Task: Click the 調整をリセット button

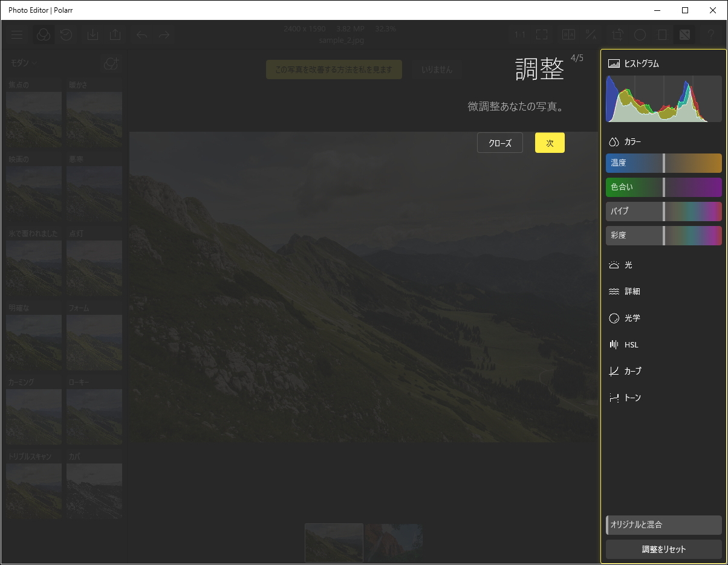Action: [664, 549]
